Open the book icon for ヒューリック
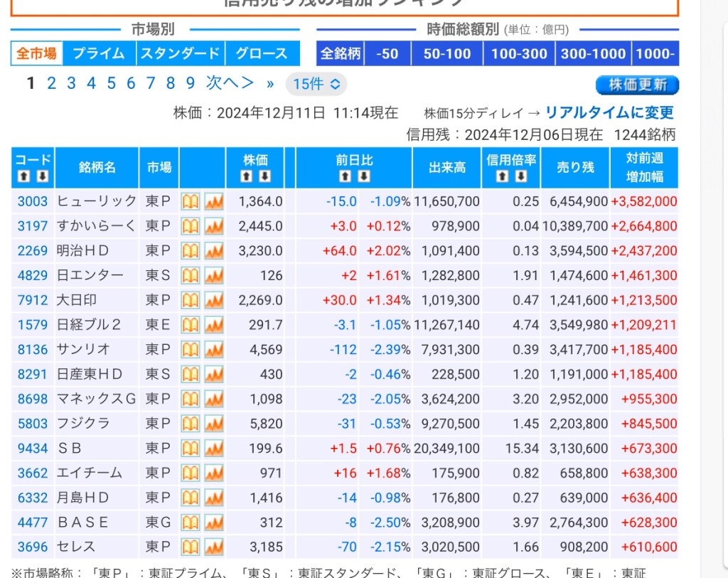Viewport: 728px width, 578px height. [x=190, y=202]
